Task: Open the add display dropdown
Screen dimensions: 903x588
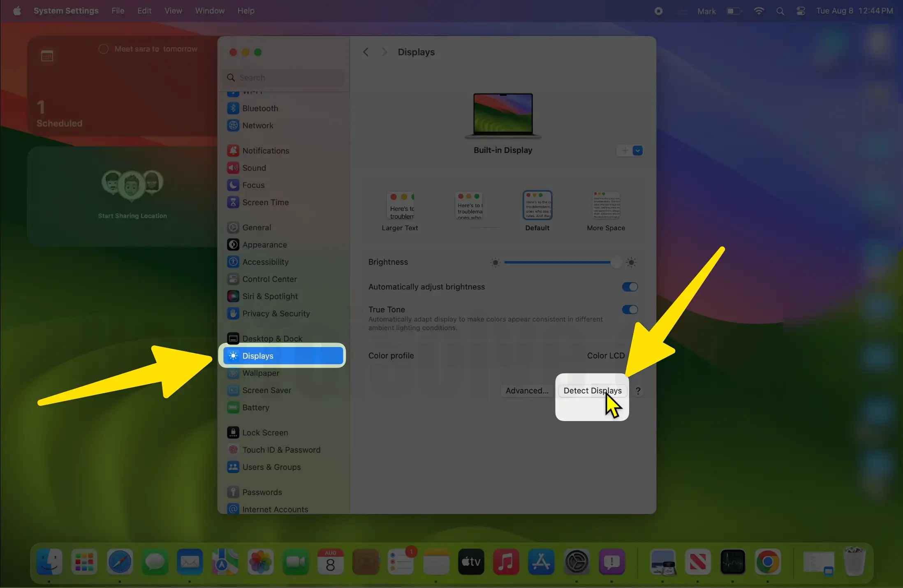Action: point(637,150)
